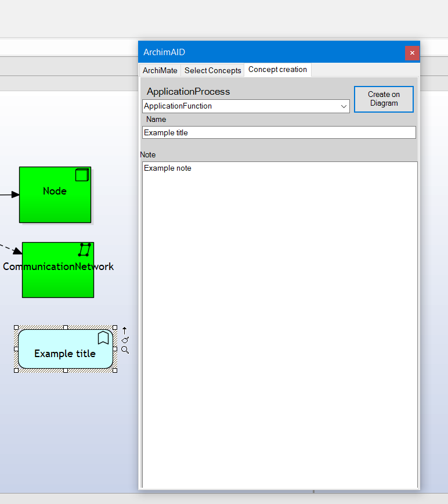The width and height of the screenshot is (448, 504).
Task: Click the CommunicationNetwork element's network icon
Action: (x=85, y=250)
